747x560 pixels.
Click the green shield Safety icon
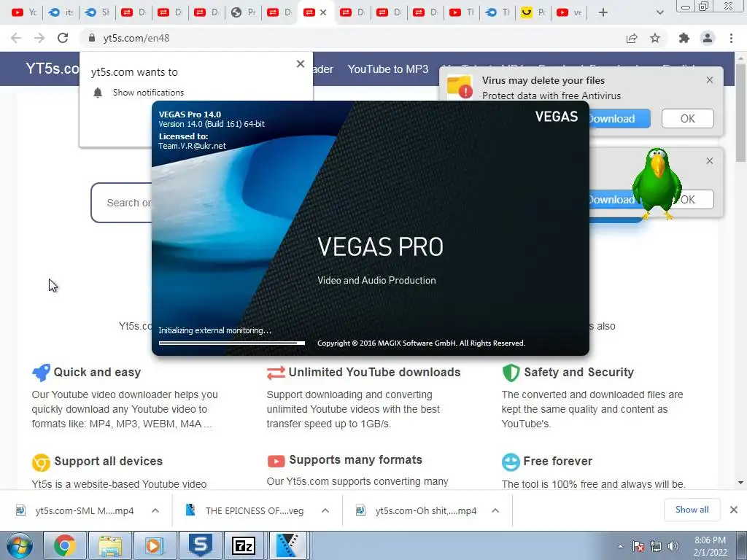tap(511, 373)
